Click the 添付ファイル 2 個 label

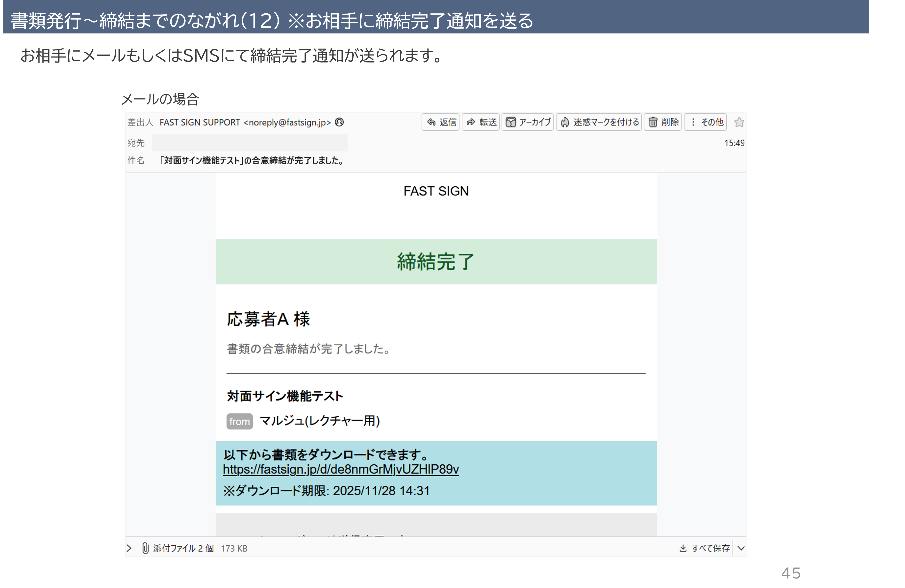183,548
